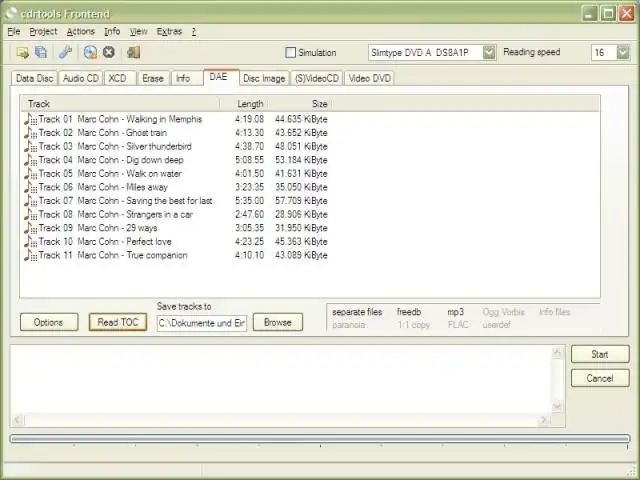Click the Length column header

click(244, 104)
